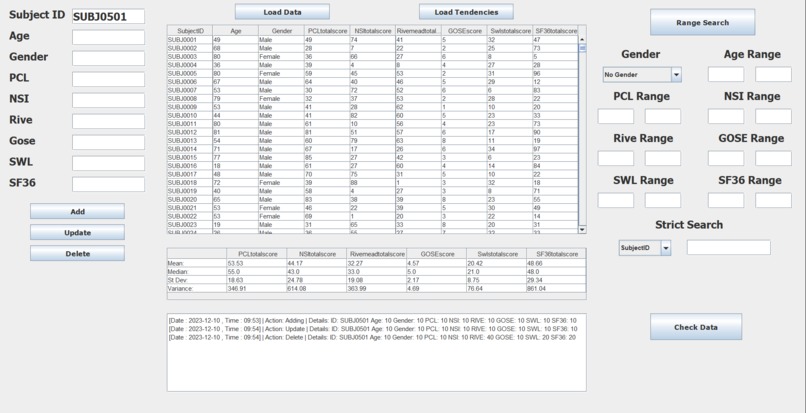Click the SF36totalscore column header in data table
This screenshot has width=806, height=413.
pos(555,31)
